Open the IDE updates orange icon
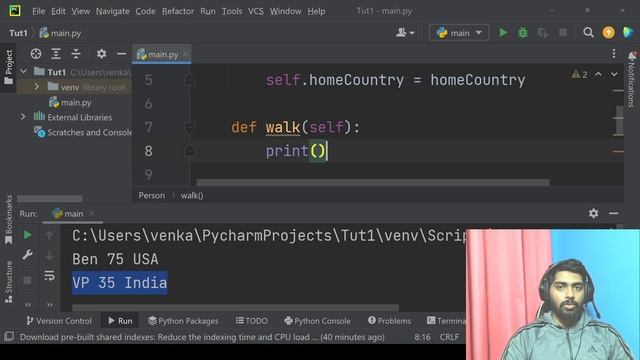Viewport: 640px width, 360px height. pyautogui.click(x=608, y=33)
